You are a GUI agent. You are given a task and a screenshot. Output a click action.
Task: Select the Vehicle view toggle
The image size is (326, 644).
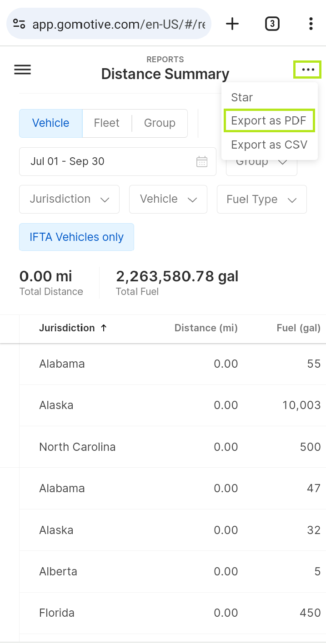pos(51,123)
